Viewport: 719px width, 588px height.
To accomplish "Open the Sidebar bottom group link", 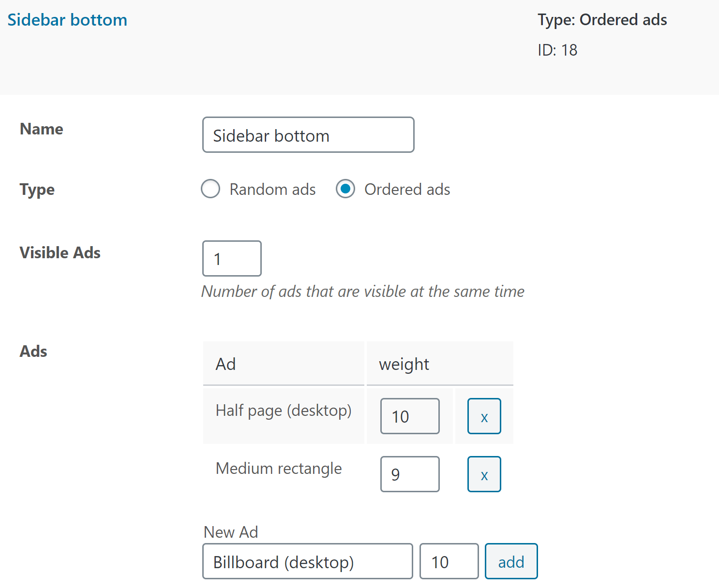I will (x=67, y=20).
